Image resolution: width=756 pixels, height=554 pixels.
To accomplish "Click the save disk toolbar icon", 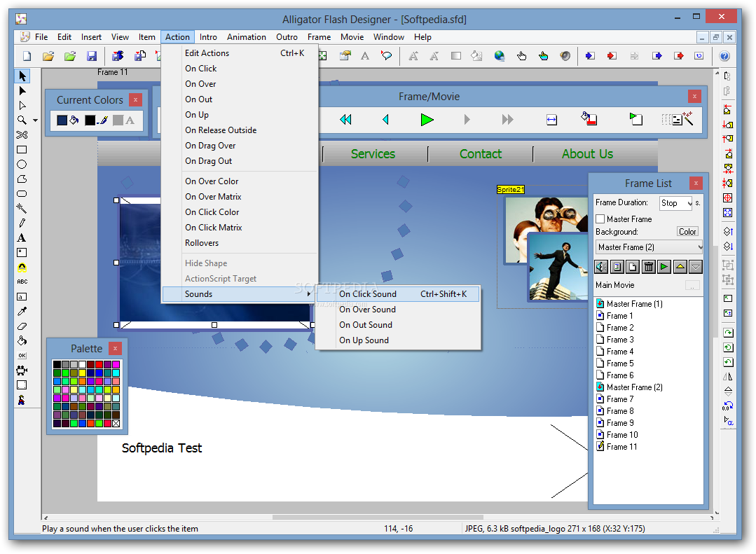I will click(x=92, y=56).
